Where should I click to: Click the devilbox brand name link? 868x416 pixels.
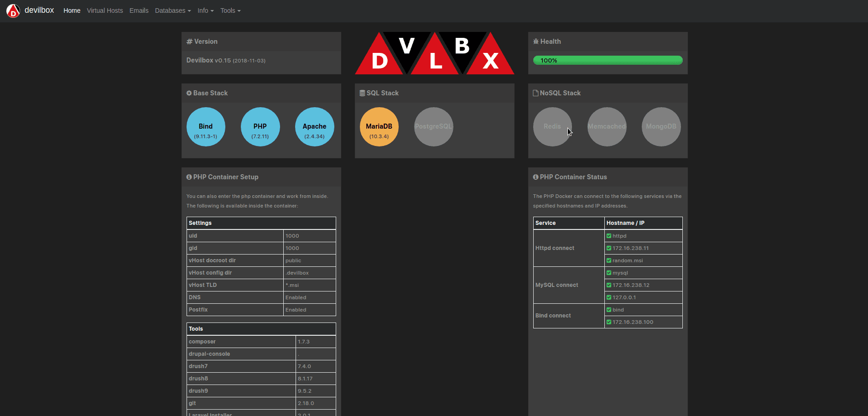[x=39, y=10]
